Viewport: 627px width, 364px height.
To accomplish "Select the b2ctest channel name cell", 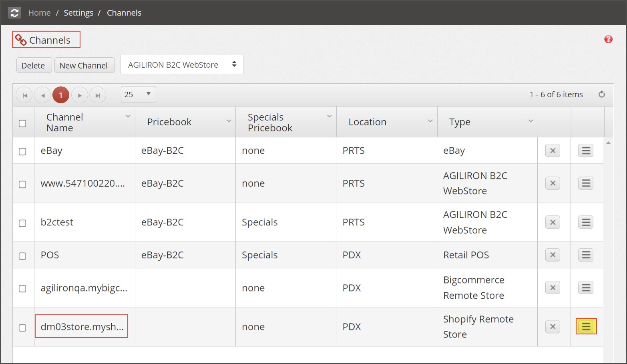I will 84,222.
